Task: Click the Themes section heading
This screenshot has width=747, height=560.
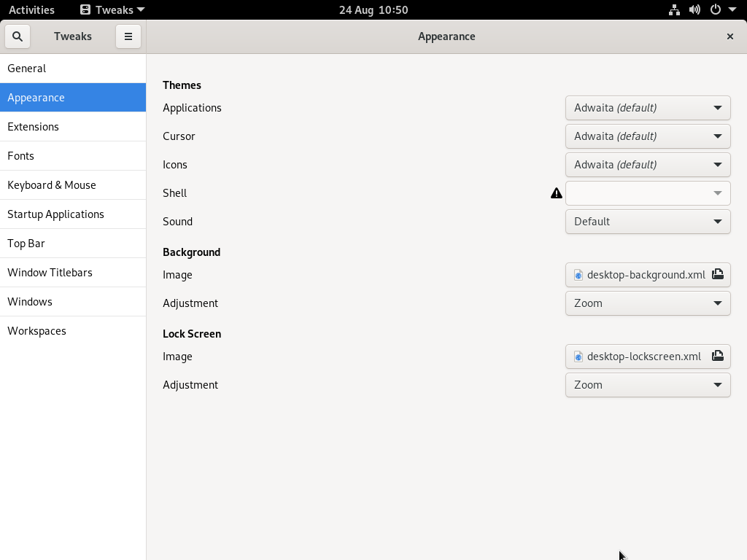Action: click(x=182, y=85)
